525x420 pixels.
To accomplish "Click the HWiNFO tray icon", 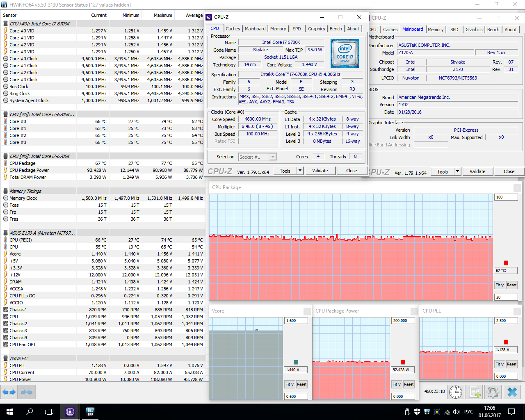I will (x=427, y=411).
